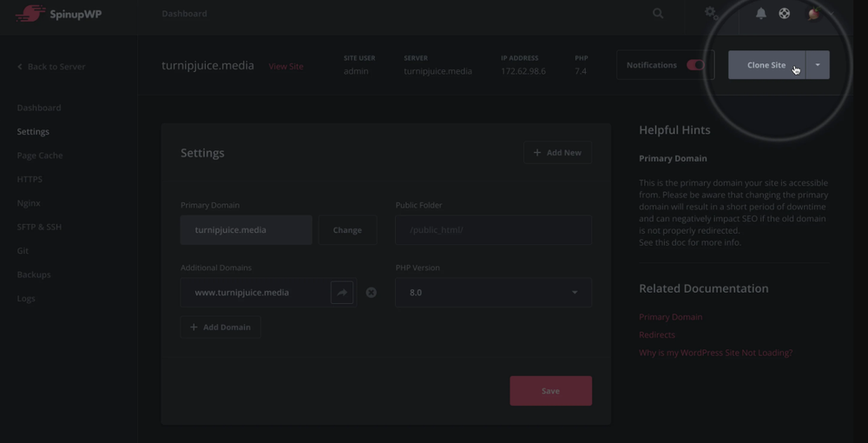Open Logs in the sidebar

tap(26, 298)
